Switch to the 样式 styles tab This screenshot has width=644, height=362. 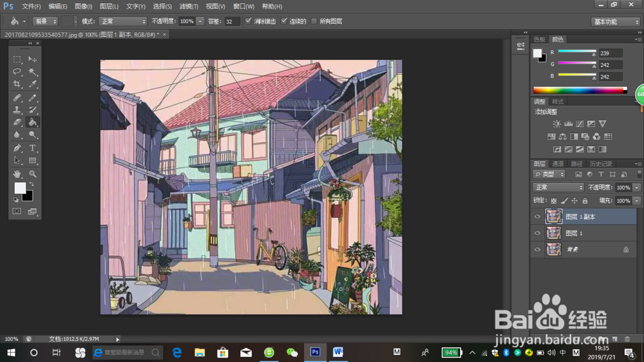[x=557, y=102]
